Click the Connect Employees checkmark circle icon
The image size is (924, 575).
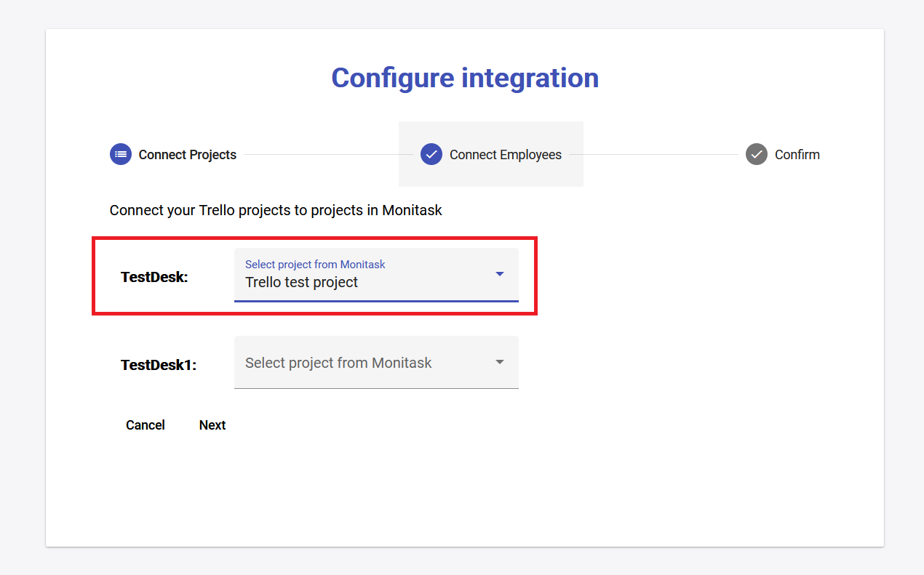(x=431, y=154)
